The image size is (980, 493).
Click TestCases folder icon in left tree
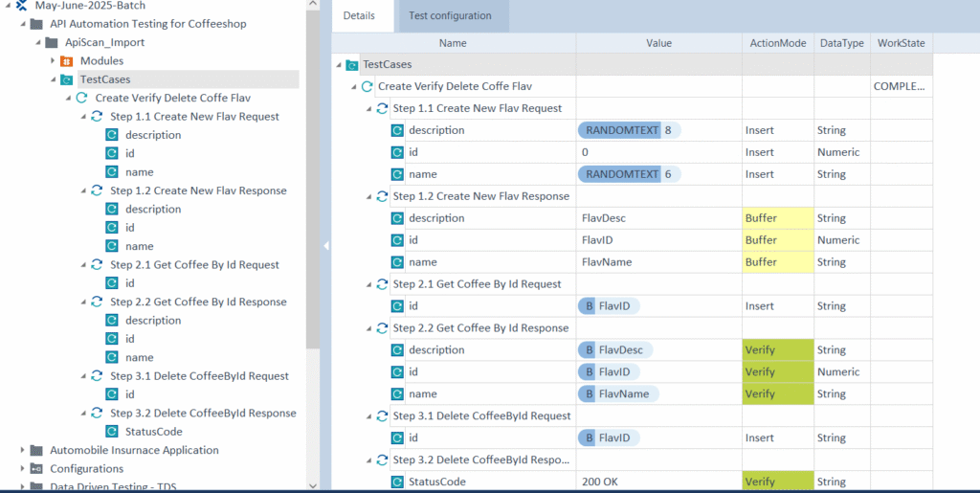coord(66,80)
